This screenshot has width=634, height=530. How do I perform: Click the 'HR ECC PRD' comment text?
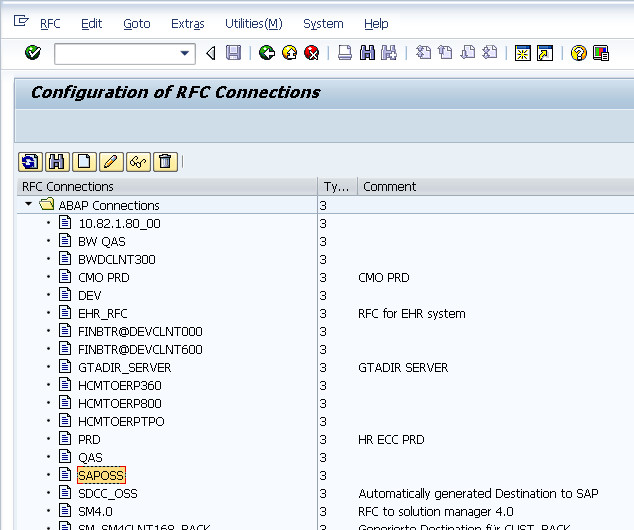pyautogui.click(x=391, y=439)
